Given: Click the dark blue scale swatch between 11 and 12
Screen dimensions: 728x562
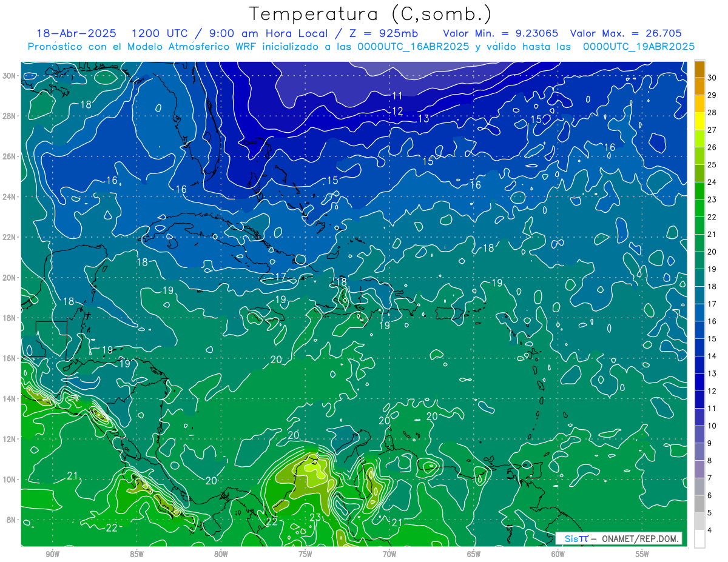Looking at the screenshot, I should point(700,400).
